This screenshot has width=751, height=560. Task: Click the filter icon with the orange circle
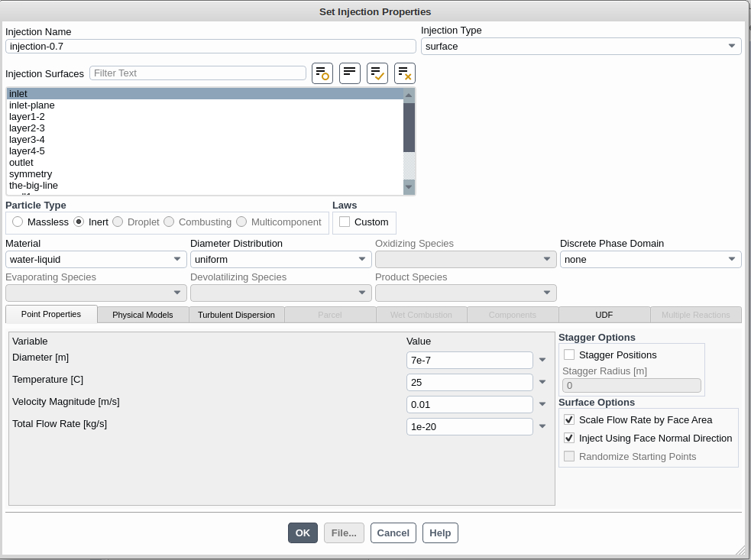[x=322, y=73]
